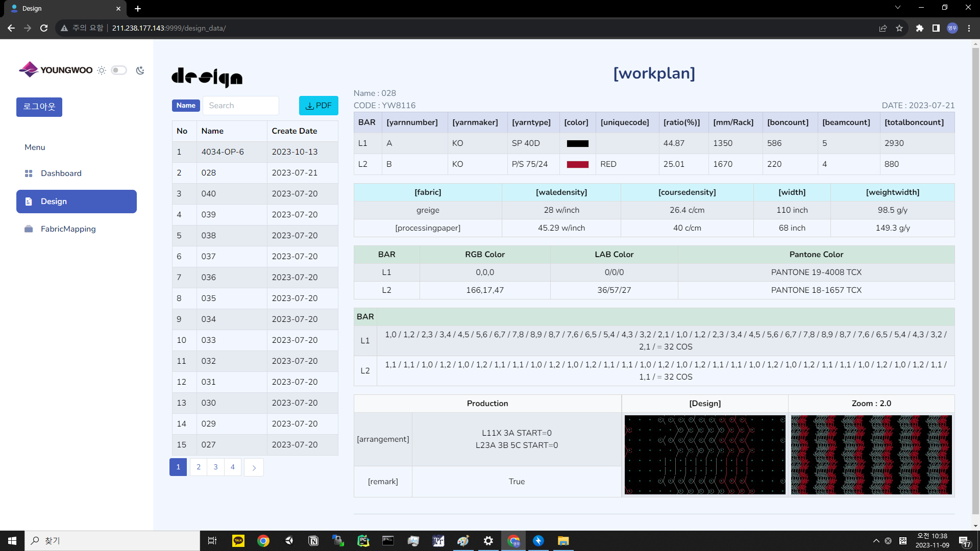The width and height of the screenshot is (980, 551).
Task: Reload the page
Action: click(x=44, y=28)
